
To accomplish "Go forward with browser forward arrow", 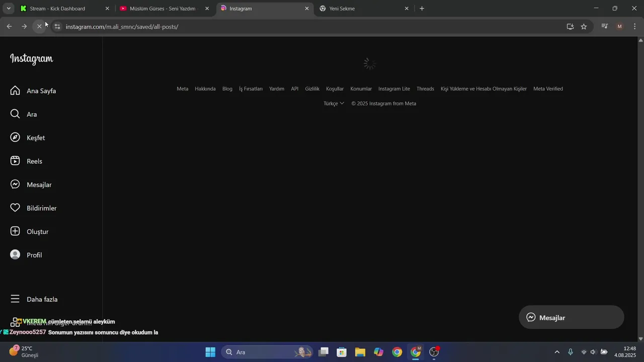I will 24,26.
